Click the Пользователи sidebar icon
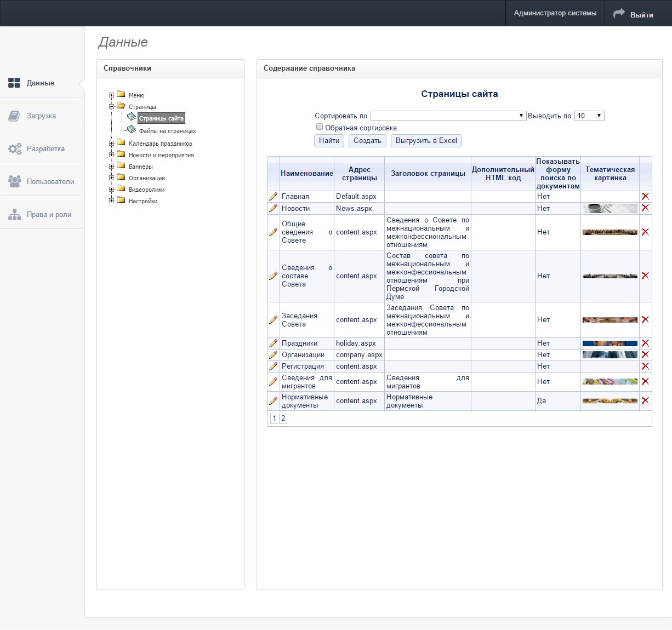The image size is (672, 630). [15, 182]
